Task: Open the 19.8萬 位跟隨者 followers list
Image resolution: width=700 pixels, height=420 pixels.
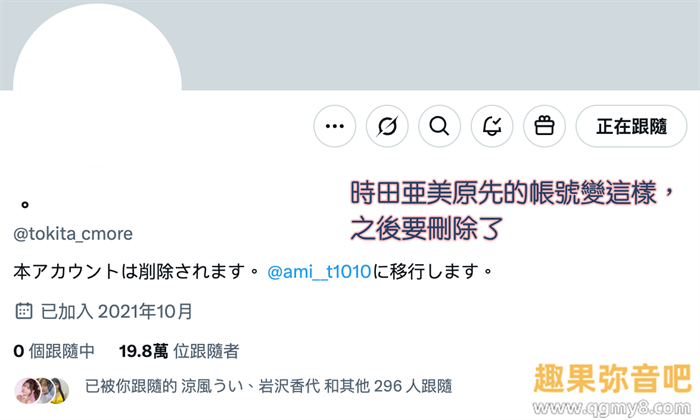Action: 179,351
